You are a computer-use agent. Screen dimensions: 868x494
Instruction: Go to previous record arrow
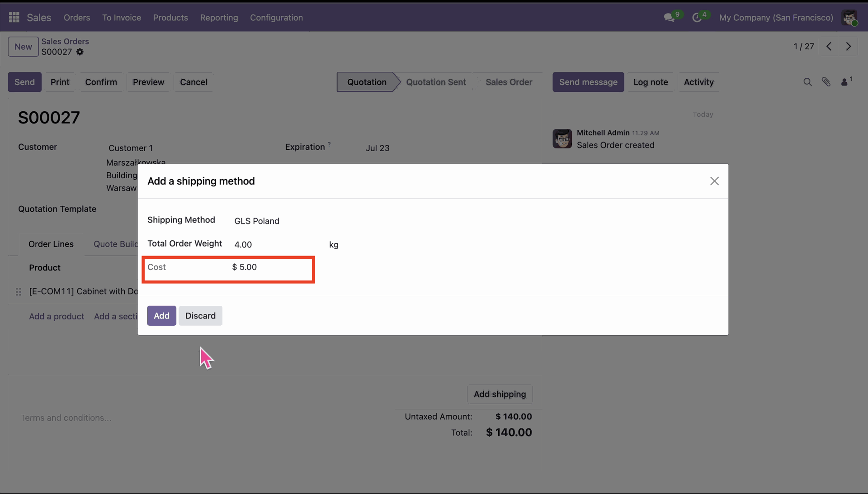(829, 47)
